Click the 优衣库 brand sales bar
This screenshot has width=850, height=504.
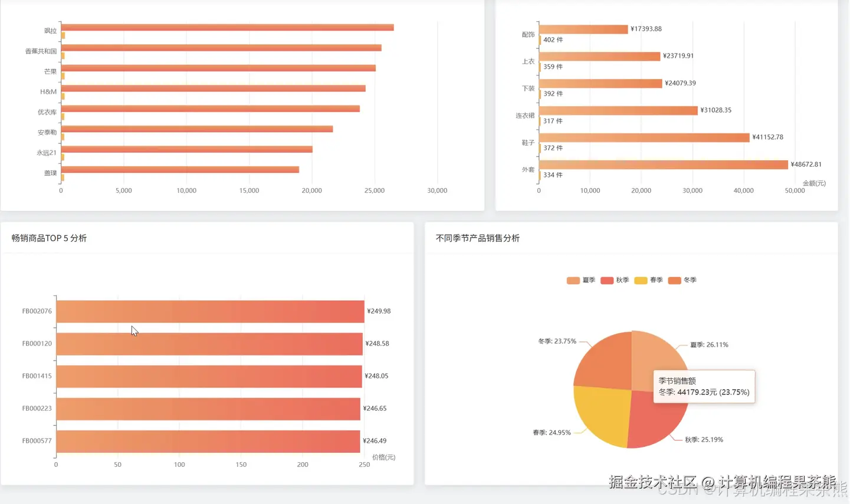(210, 108)
